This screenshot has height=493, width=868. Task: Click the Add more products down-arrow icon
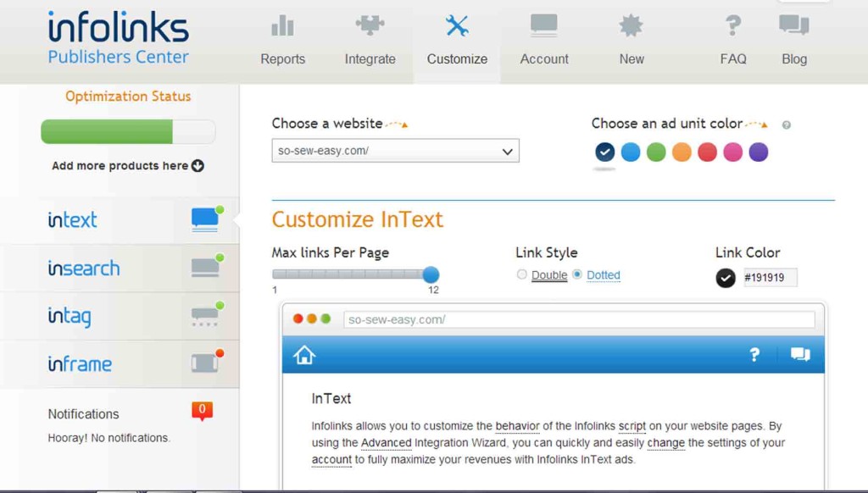[198, 165]
